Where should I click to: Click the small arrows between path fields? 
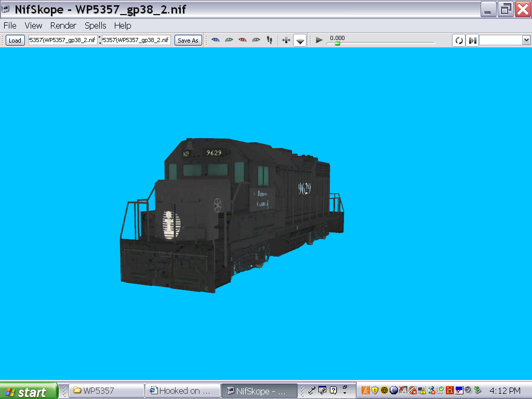click(x=100, y=40)
